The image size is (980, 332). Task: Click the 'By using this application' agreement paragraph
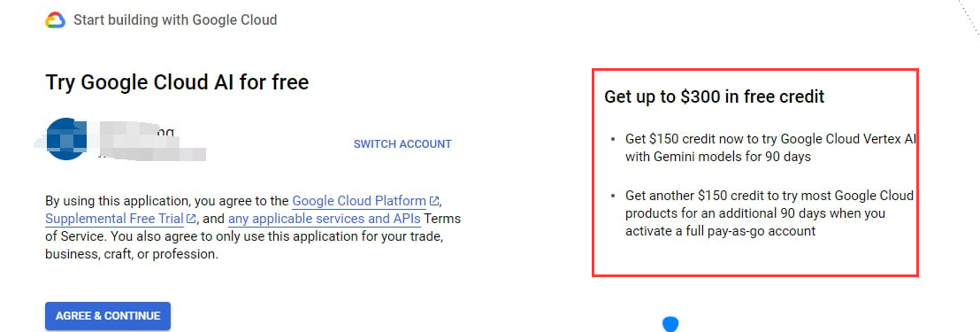(253, 228)
